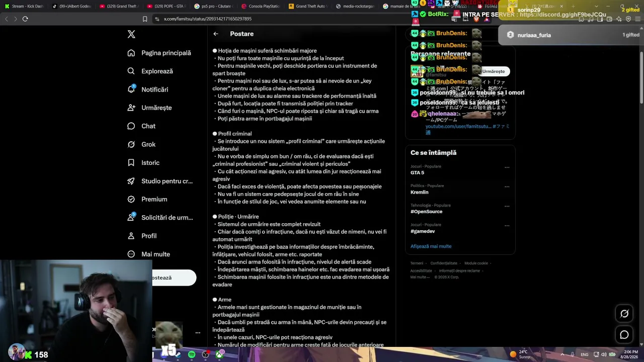Screen dimensions: 644x362
Task: Open the Kremlin trending topic
Action: click(420, 192)
